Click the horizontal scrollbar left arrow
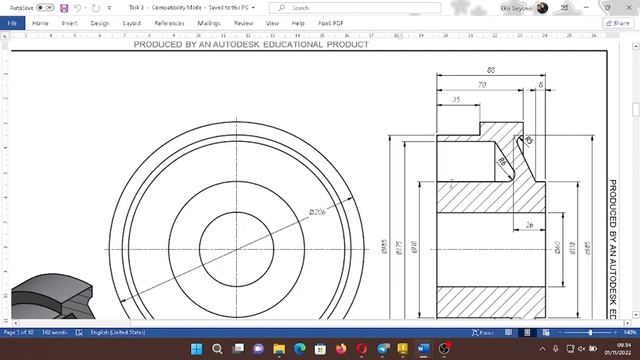The height and width of the screenshot is (360, 640). 15,323
